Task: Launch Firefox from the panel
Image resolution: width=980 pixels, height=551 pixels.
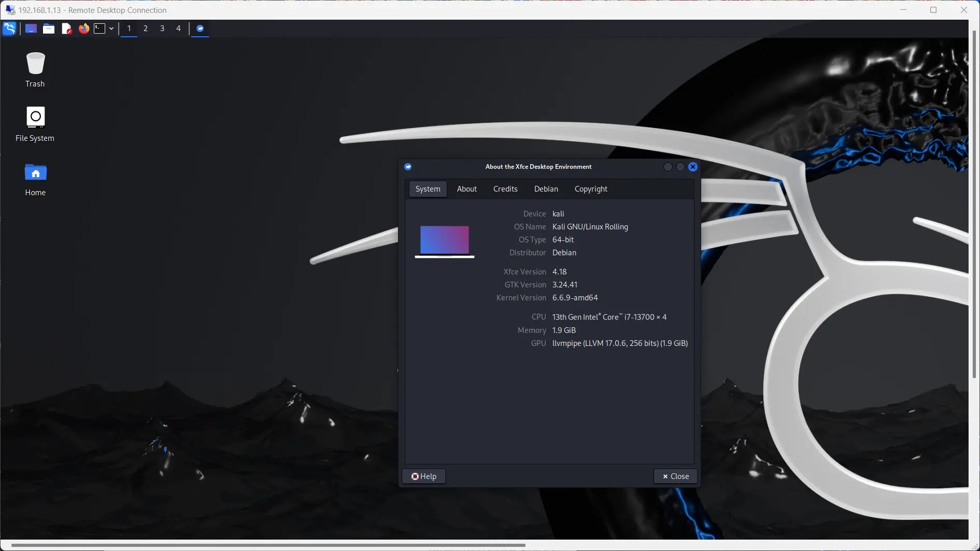Action: click(x=83, y=28)
